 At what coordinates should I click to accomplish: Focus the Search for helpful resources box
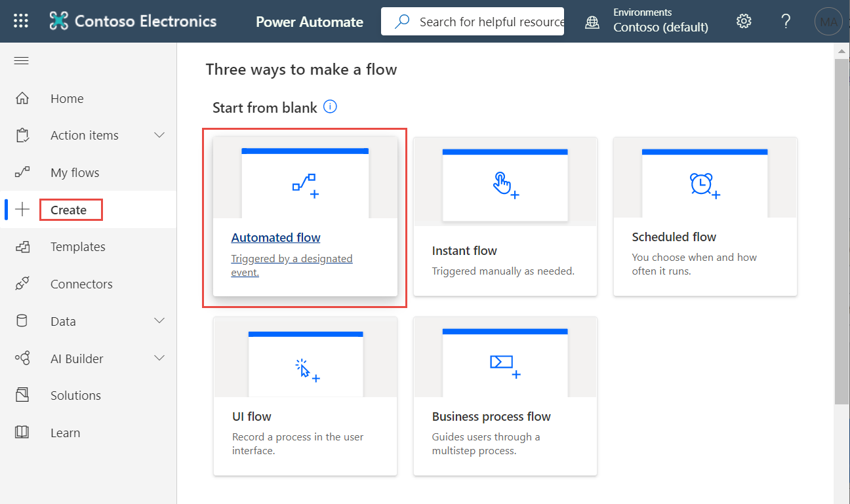click(x=472, y=22)
